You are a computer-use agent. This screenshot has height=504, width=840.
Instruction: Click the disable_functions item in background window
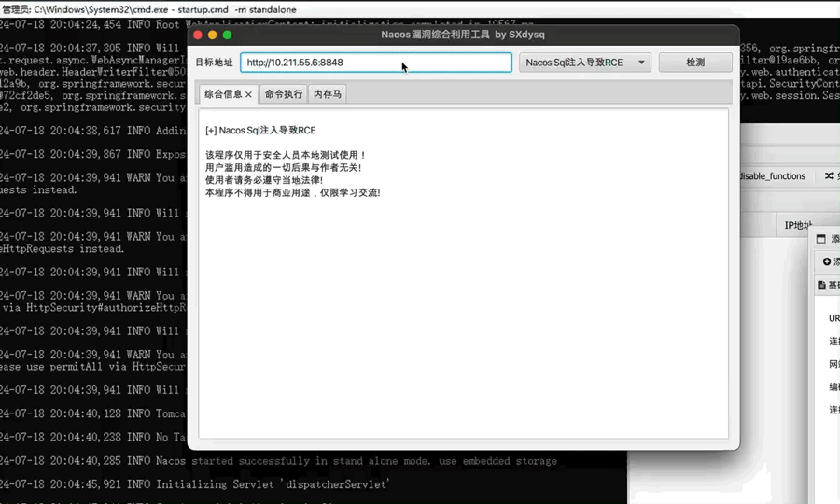pos(772,177)
